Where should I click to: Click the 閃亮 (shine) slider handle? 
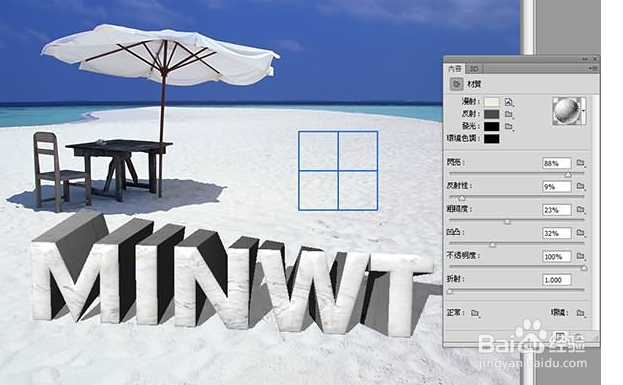(x=568, y=175)
